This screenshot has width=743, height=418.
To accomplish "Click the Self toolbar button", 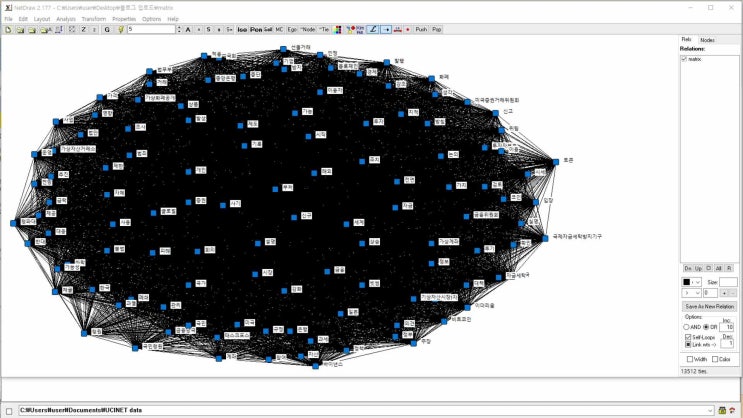I will (x=268, y=29).
